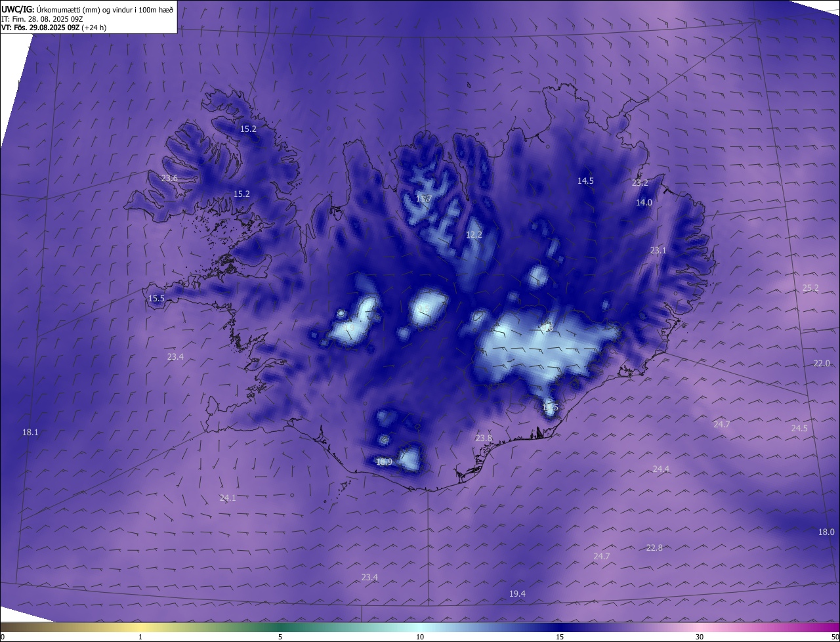Click the 24.1 value southwest of Iceland
The image size is (840, 642).
pos(228,498)
